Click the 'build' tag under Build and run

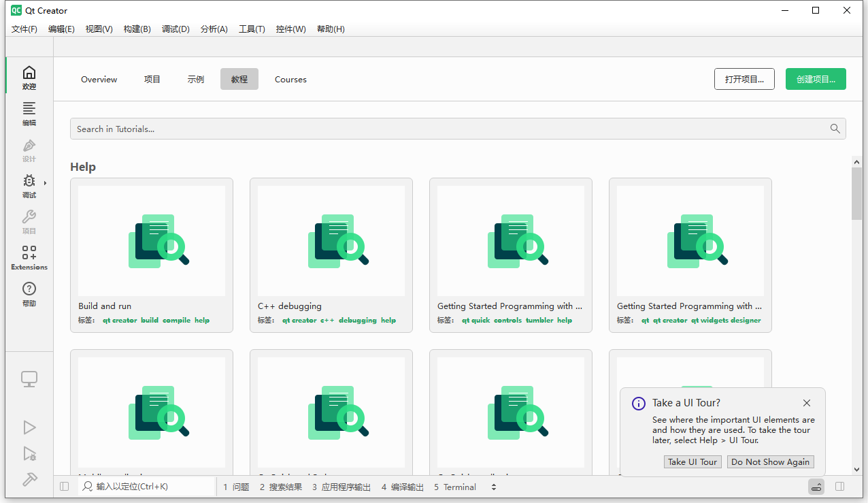click(150, 320)
